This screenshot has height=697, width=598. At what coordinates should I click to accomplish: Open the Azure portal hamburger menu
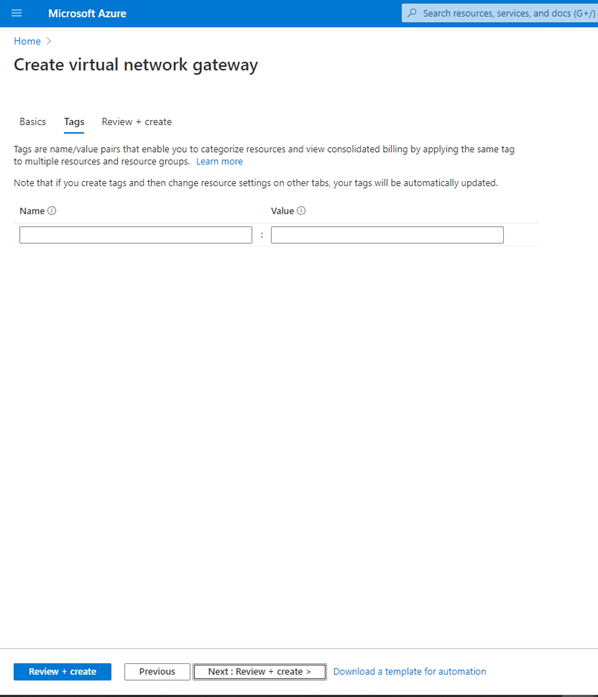16,13
